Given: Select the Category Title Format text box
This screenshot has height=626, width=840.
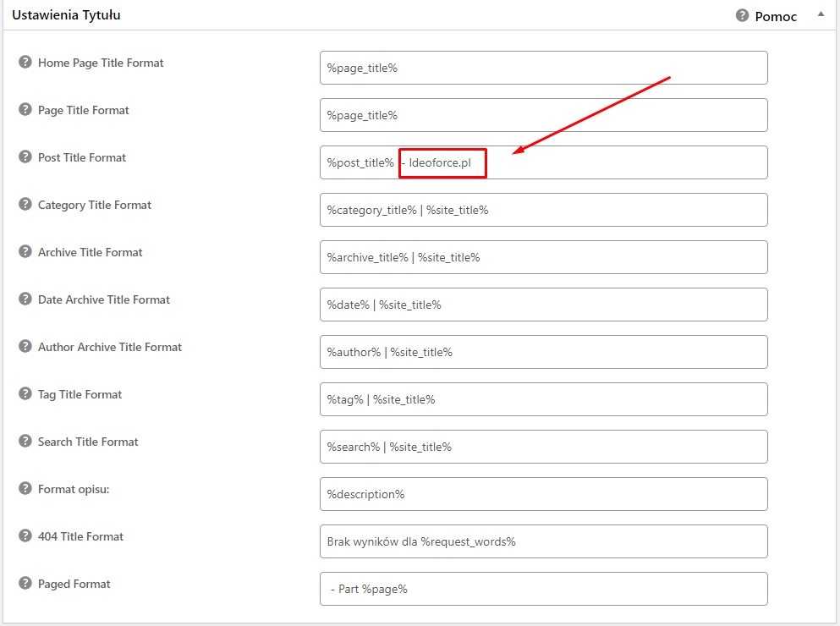Looking at the screenshot, I should click(x=543, y=210).
